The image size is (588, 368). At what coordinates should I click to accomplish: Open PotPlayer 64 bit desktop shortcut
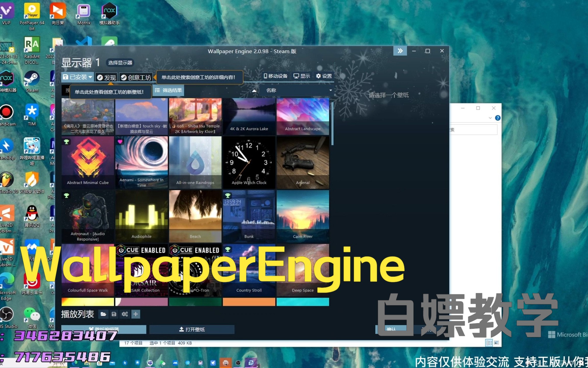pos(32,17)
